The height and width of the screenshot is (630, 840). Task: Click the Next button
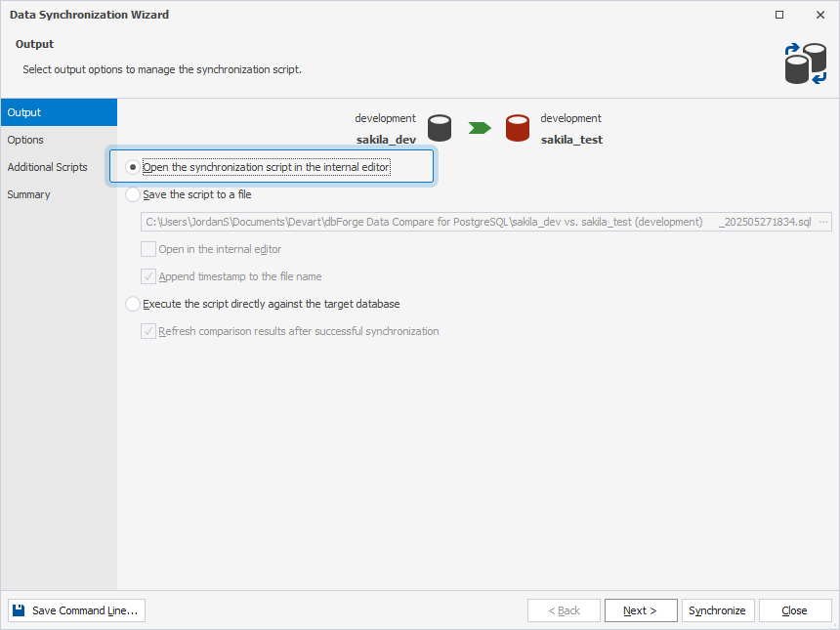coord(641,609)
